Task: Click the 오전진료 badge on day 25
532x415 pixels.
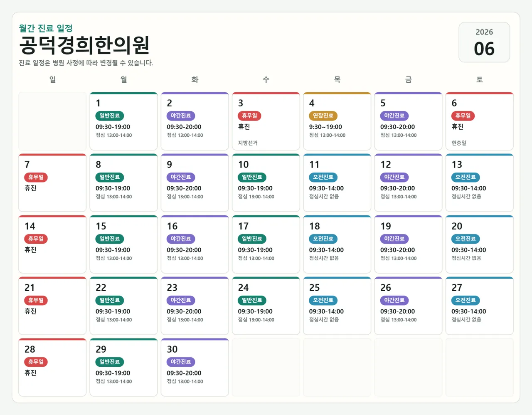Action: click(x=323, y=300)
